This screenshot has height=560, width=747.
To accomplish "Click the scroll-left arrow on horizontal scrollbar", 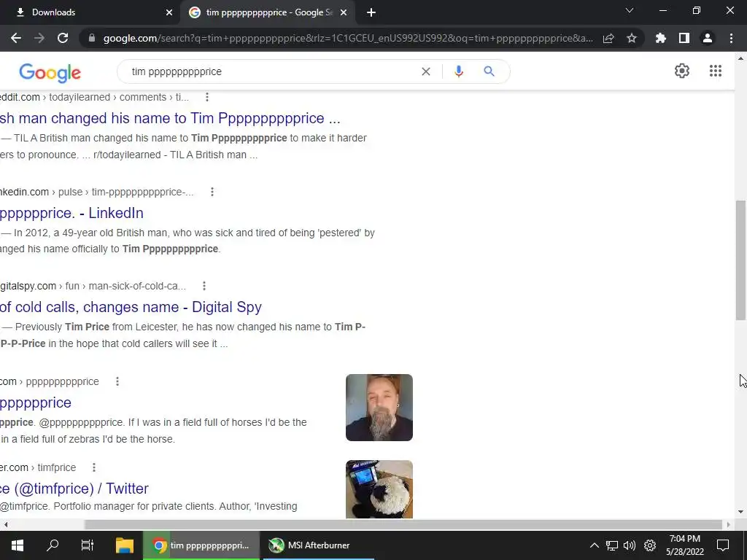I will tap(5, 525).
